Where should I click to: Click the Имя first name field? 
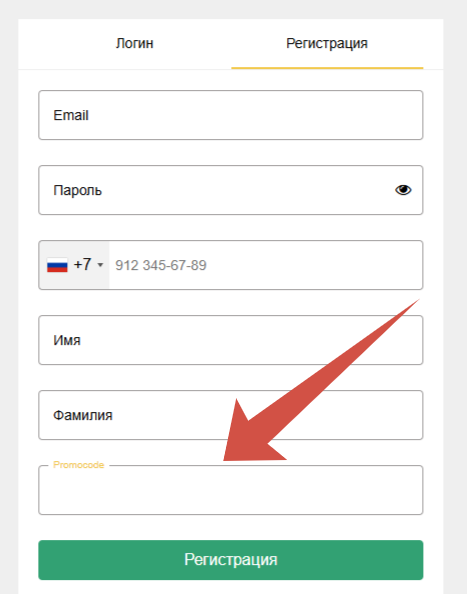tap(231, 340)
